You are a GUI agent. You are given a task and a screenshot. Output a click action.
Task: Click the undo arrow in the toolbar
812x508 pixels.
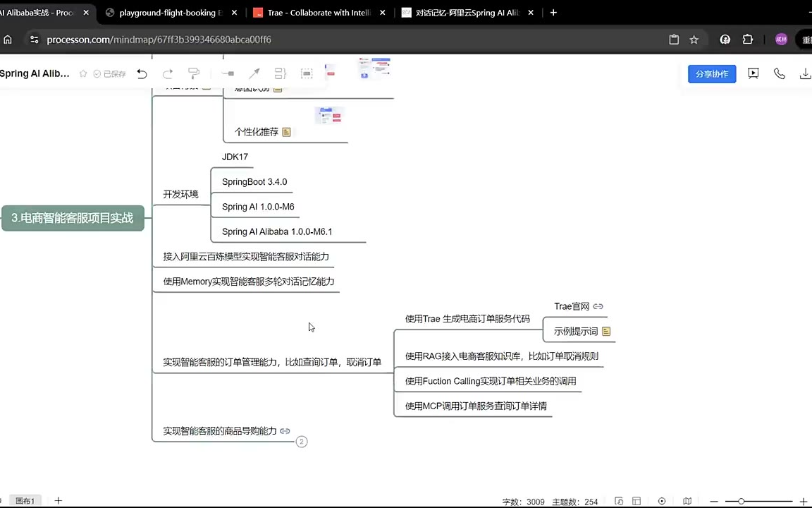(x=142, y=73)
